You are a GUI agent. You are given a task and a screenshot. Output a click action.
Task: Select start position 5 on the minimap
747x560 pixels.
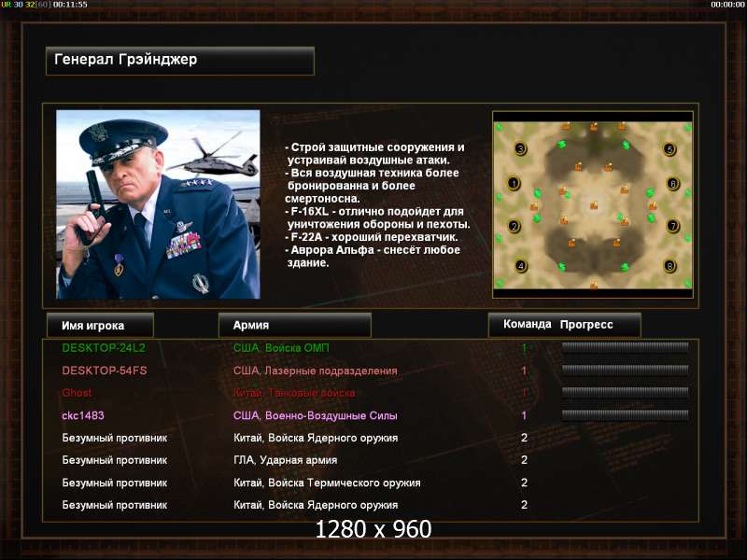669,149
